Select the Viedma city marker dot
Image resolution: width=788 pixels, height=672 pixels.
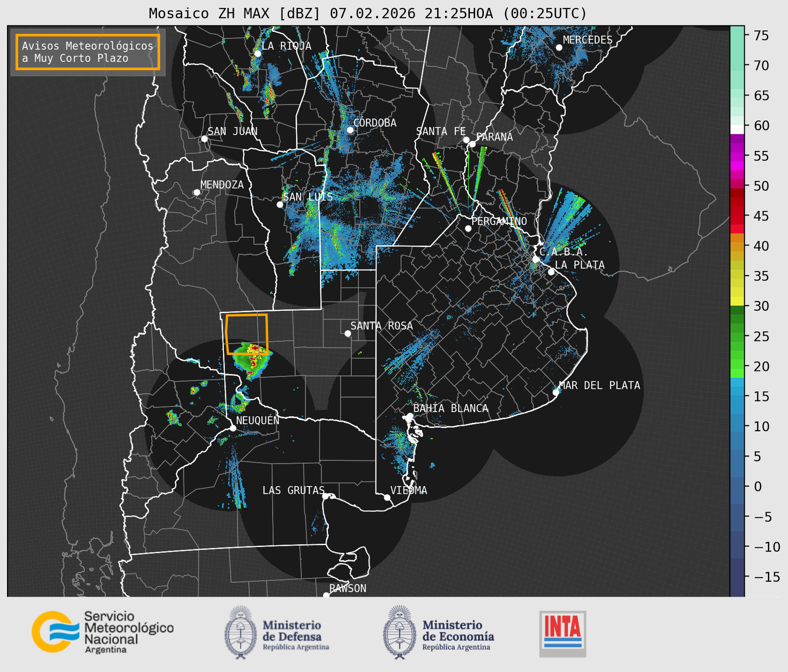click(387, 497)
